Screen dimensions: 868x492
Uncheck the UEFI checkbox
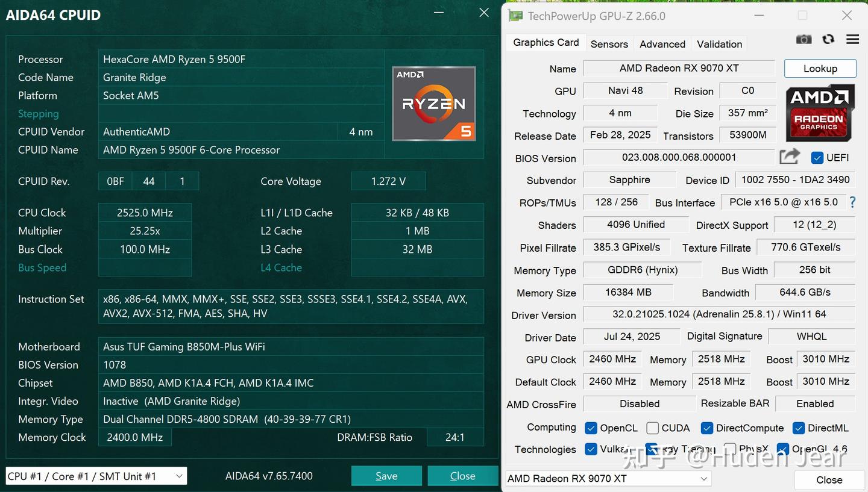817,157
